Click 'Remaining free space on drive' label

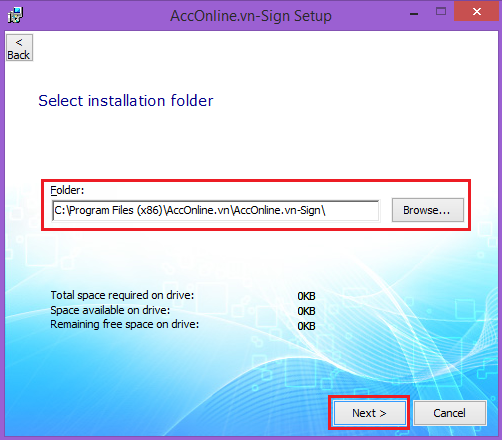[x=125, y=324]
